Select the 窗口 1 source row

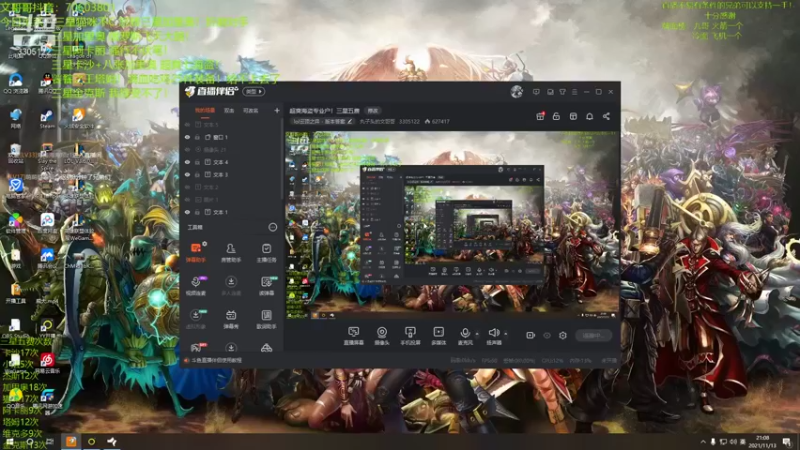(231, 137)
